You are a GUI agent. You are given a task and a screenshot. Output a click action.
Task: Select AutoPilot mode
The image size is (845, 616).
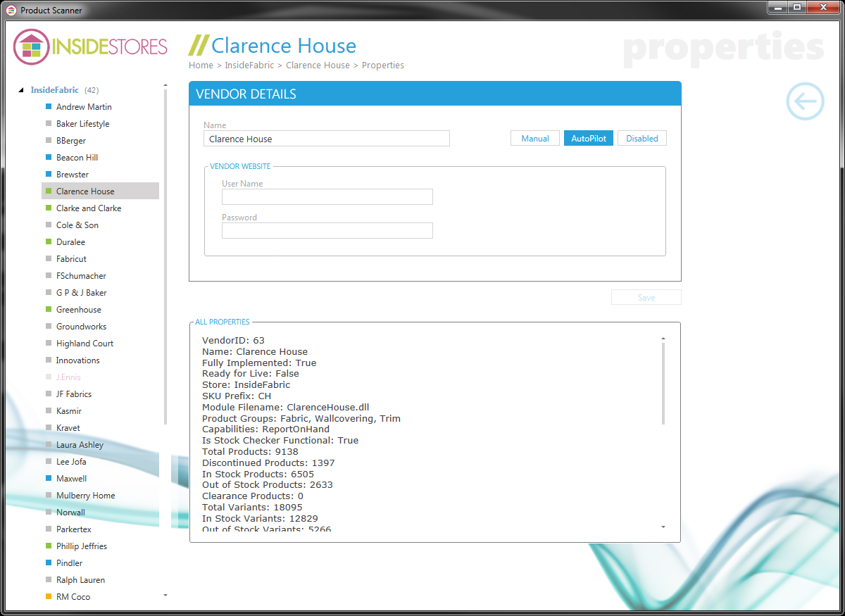tap(589, 139)
